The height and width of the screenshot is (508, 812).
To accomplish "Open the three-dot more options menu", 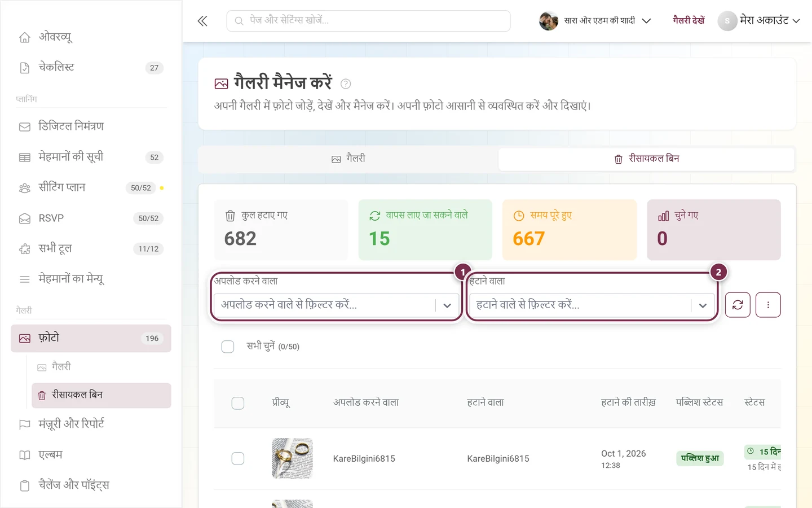I will click(768, 305).
